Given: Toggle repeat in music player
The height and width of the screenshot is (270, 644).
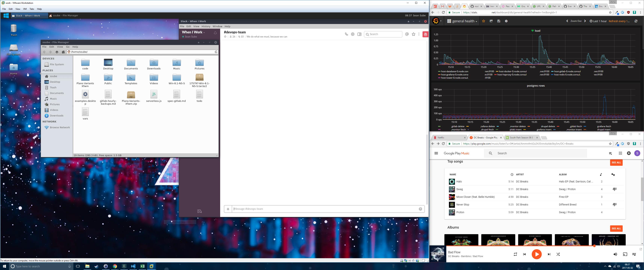Looking at the screenshot, I should tap(515, 254).
